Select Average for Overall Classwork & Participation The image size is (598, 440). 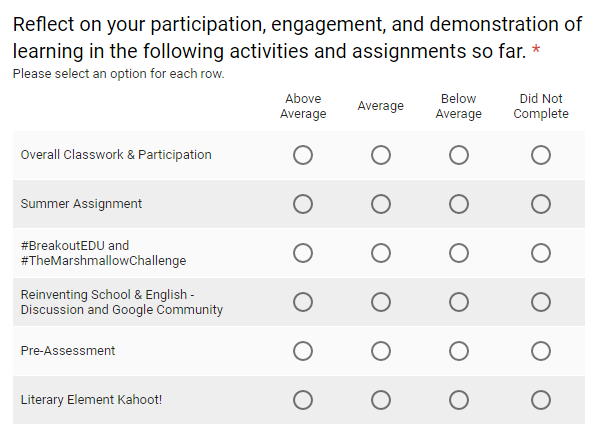pyautogui.click(x=381, y=155)
